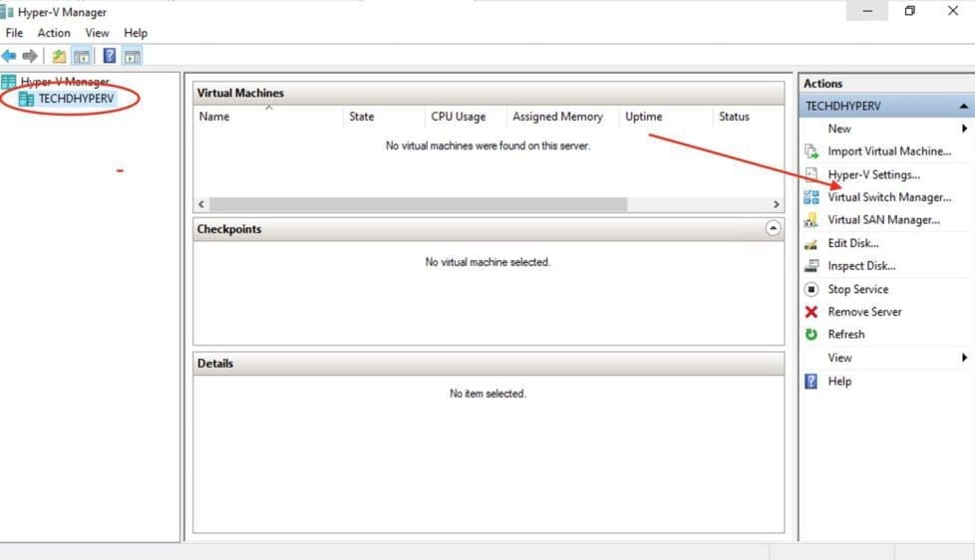Image resolution: width=975 pixels, height=560 pixels.
Task: Click the Stop Service icon
Action: [x=811, y=289]
